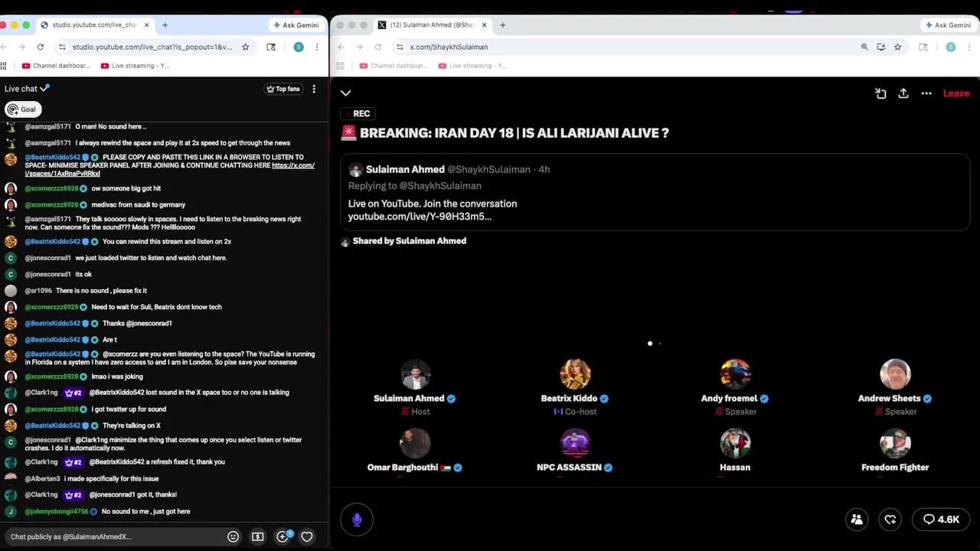Open the Space guests list icon
980x551 pixels.
pos(857,520)
